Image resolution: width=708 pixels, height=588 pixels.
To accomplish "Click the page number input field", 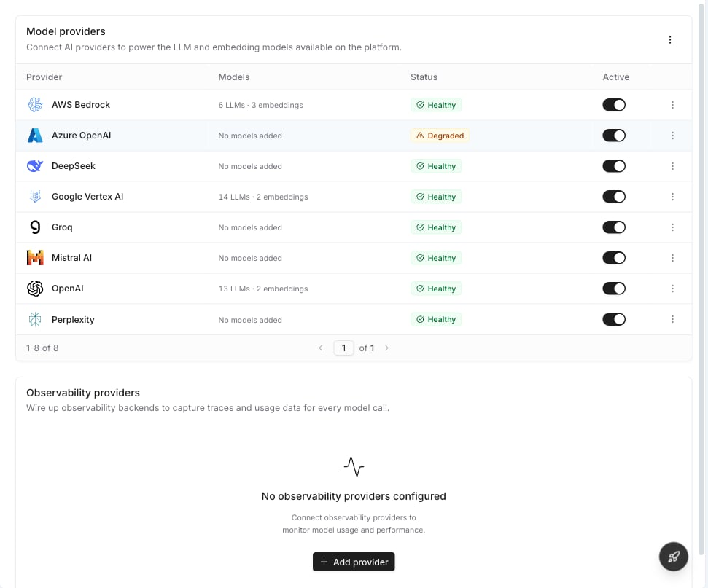I will [343, 348].
